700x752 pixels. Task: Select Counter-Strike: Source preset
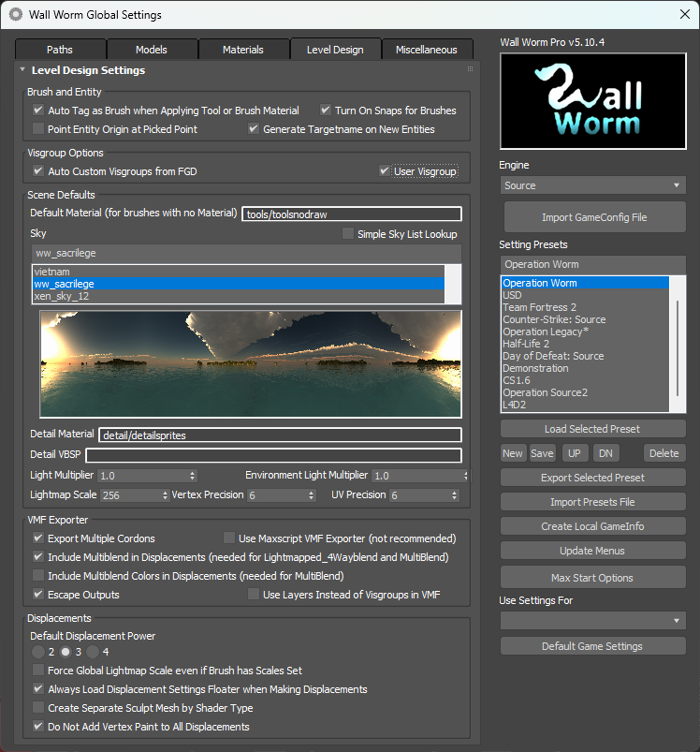point(585,319)
